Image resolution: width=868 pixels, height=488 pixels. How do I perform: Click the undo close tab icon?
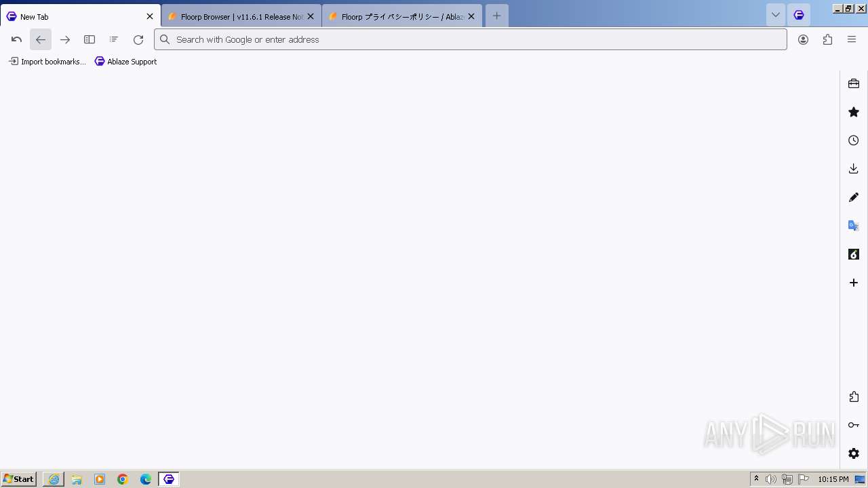(17, 39)
